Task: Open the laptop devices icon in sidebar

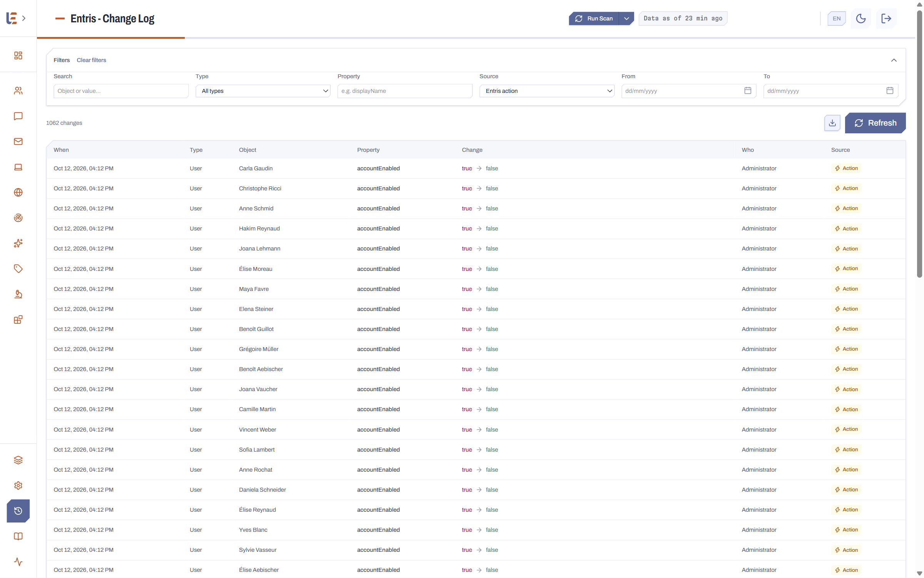Action: click(18, 167)
